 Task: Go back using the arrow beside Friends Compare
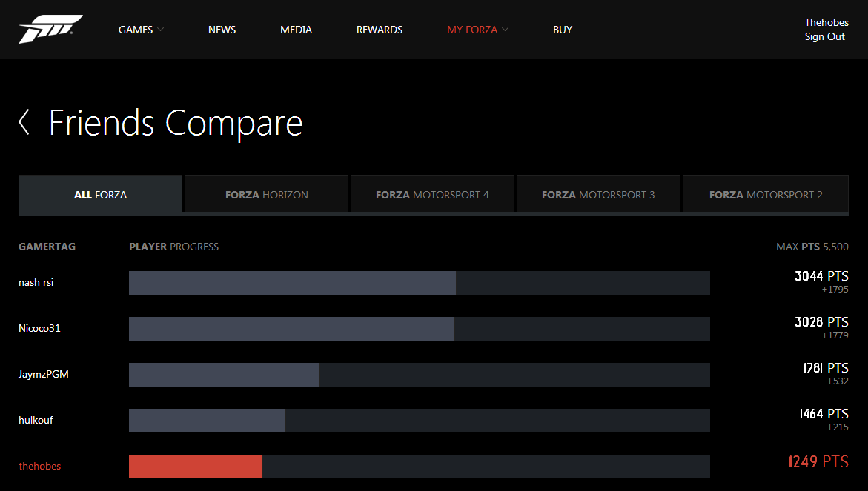pyautogui.click(x=24, y=122)
